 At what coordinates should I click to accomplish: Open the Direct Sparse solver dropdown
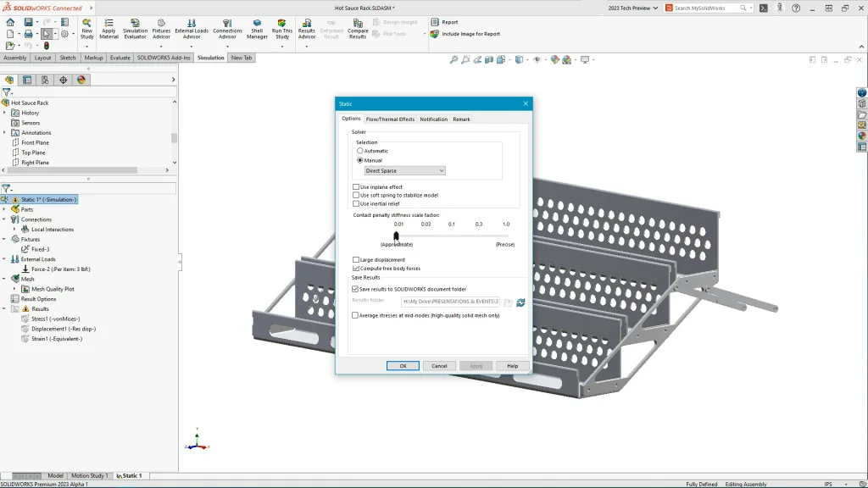(404, 170)
